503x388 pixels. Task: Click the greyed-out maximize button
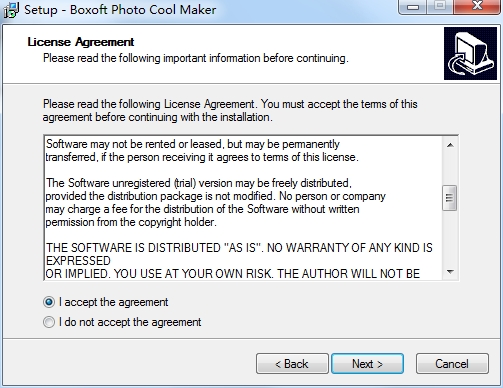point(440,7)
